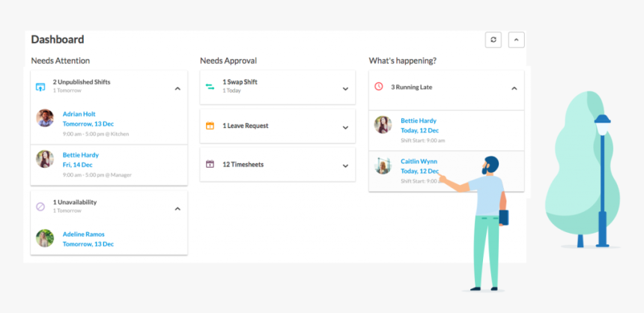The width and height of the screenshot is (644, 313).
Task: Click the dashboard refresh icon
Action: point(493,40)
